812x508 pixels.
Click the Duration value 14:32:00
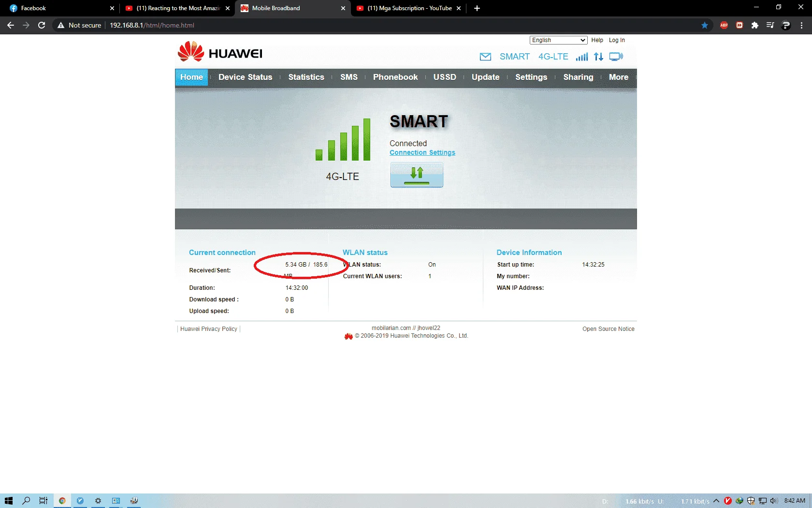pos(296,288)
